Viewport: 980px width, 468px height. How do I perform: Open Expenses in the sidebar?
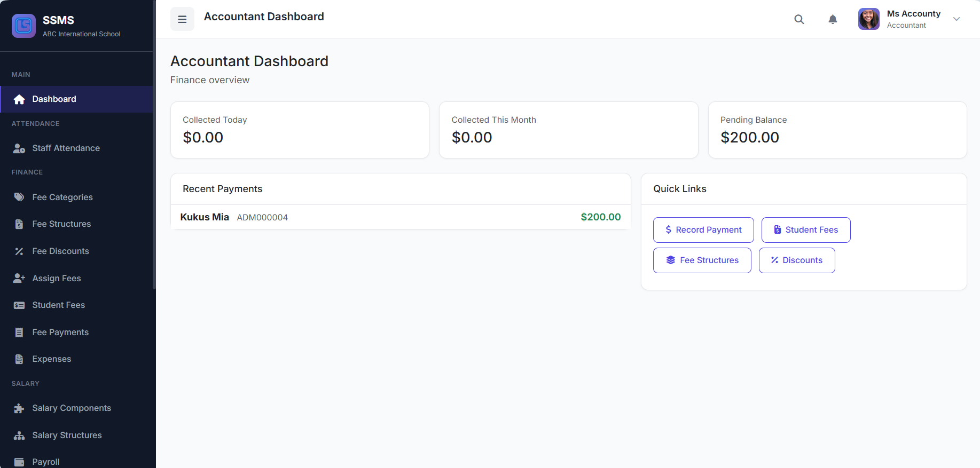tap(51, 359)
